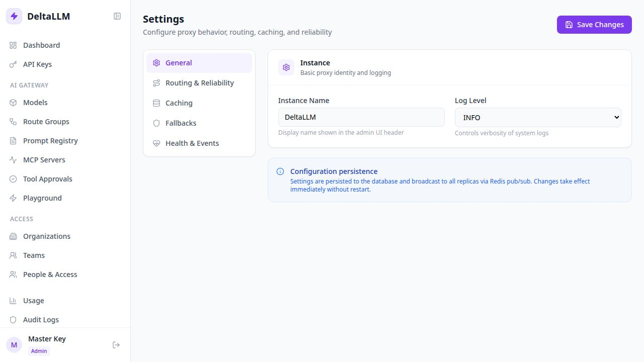Image resolution: width=644 pixels, height=362 pixels.
Task: Click the Organizations building icon
Action: tap(13, 236)
